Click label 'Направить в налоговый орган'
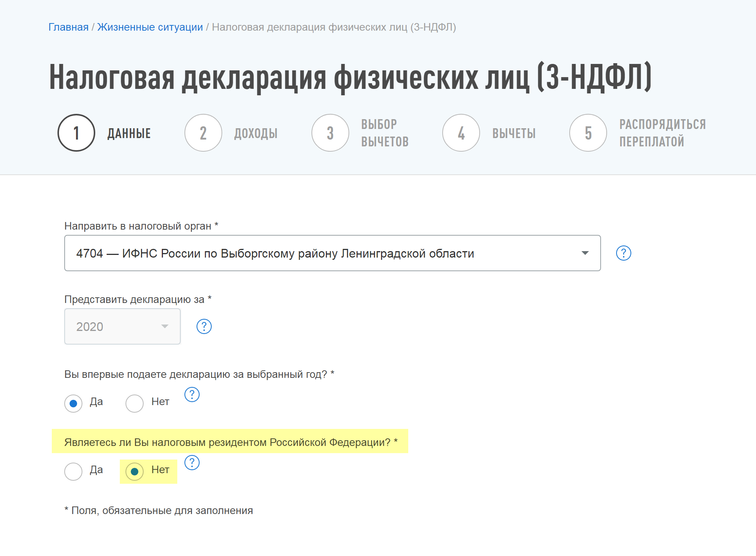Screen dimensions: 756x556 (x=138, y=226)
